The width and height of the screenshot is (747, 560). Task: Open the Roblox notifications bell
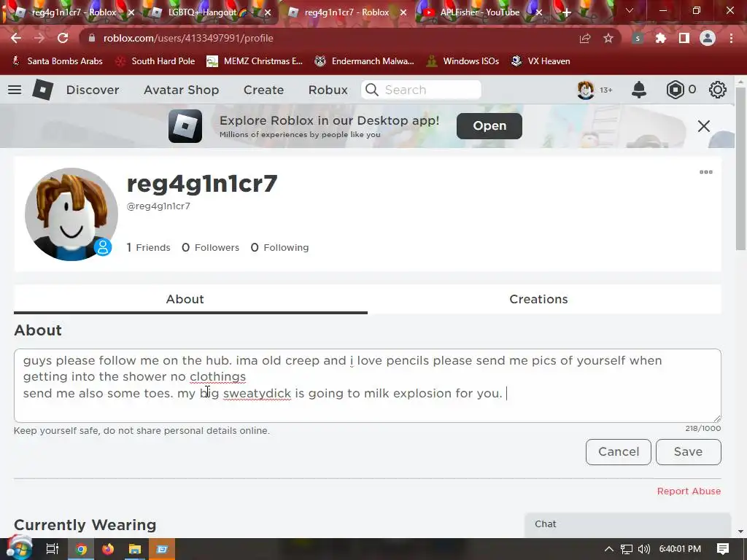[x=639, y=90]
